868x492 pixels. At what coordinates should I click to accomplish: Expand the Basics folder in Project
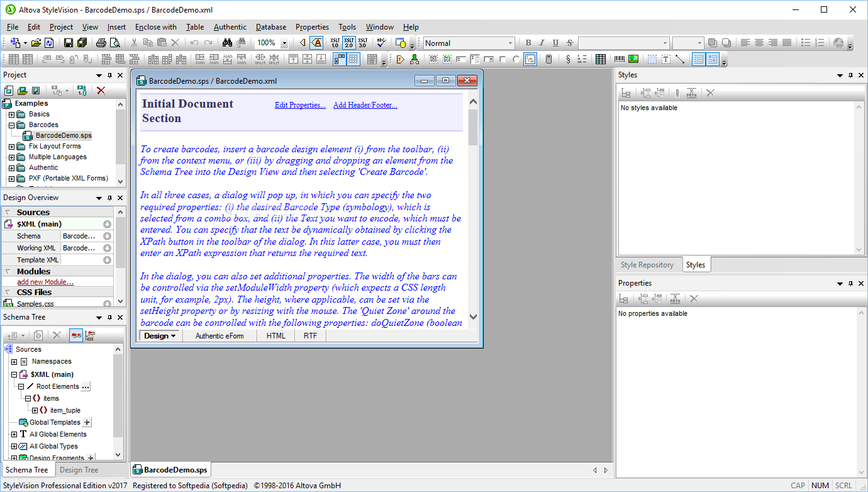point(11,115)
